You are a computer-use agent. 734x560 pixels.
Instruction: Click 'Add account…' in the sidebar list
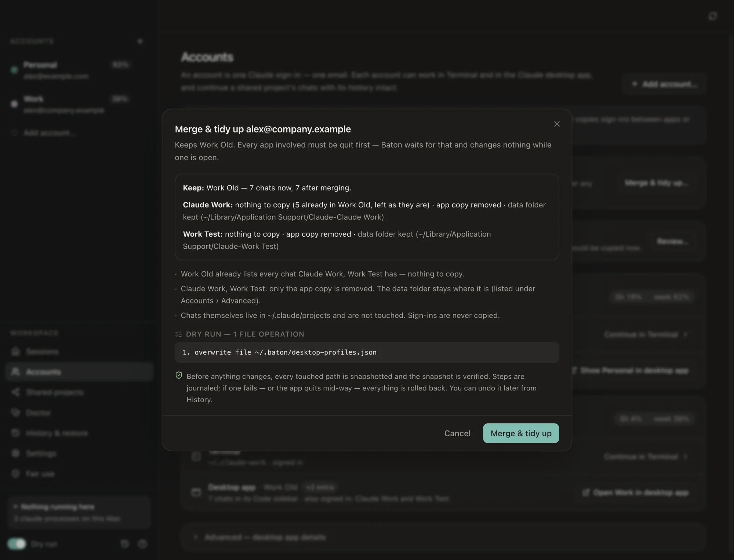50,133
